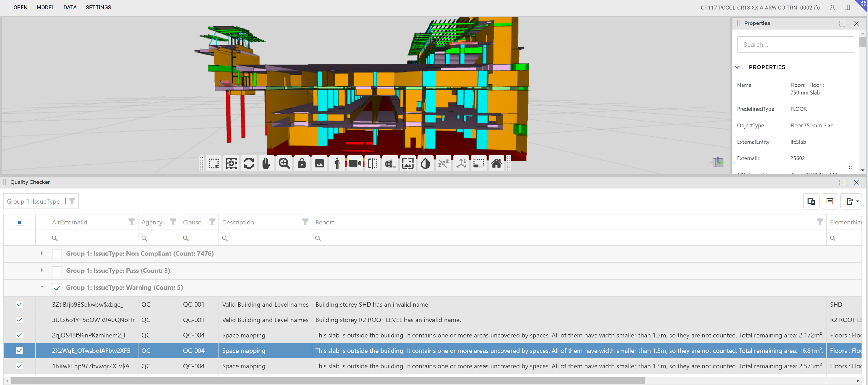
Task: Click the panel layout icon in header
Action: pyautogui.click(x=847, y=8)
